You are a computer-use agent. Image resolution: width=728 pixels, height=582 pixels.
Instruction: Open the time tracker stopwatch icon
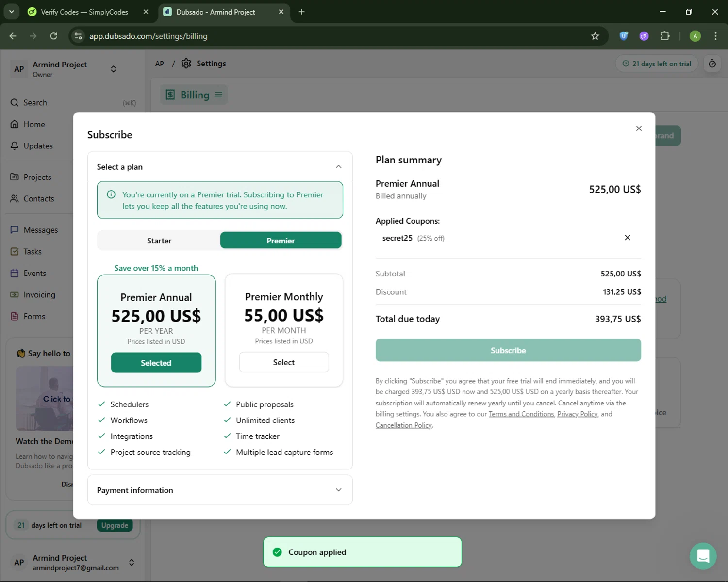click(712, 64)
